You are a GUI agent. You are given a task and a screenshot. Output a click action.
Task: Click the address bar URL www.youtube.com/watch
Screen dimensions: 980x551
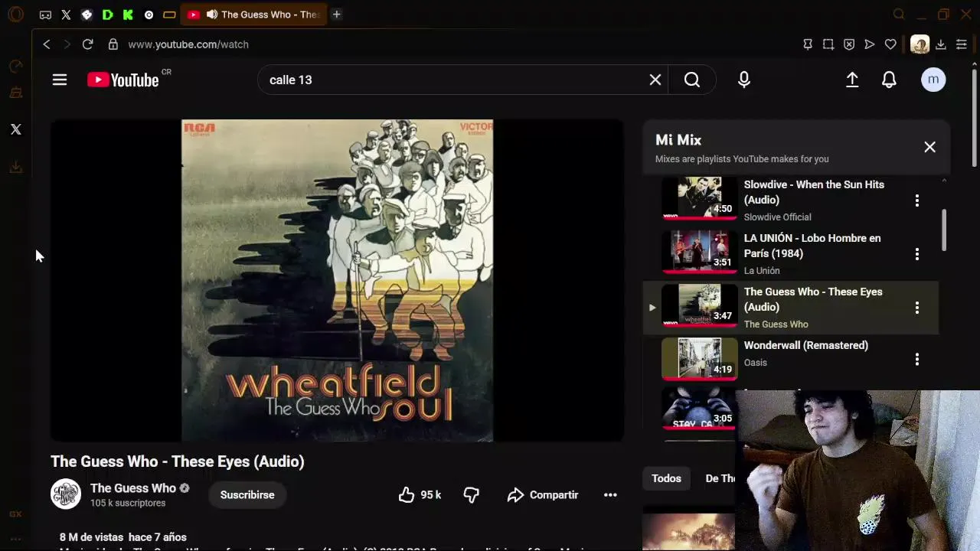[x=188, y=44]
